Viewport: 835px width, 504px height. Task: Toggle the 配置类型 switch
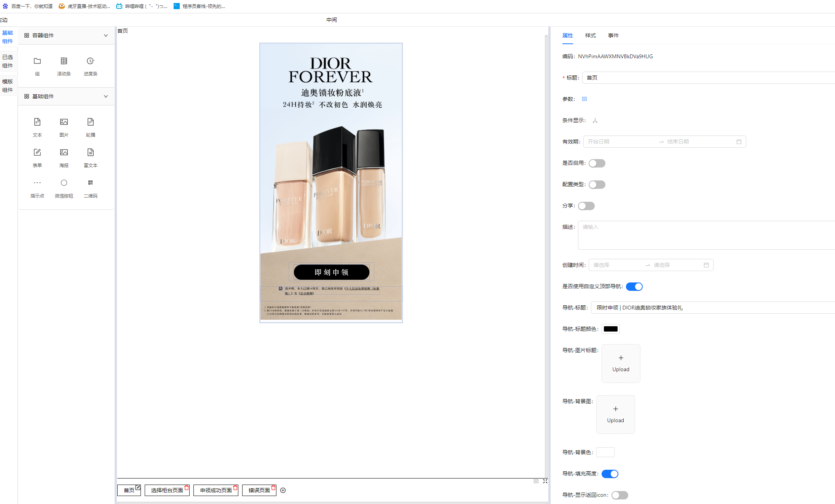click(597, 185)
